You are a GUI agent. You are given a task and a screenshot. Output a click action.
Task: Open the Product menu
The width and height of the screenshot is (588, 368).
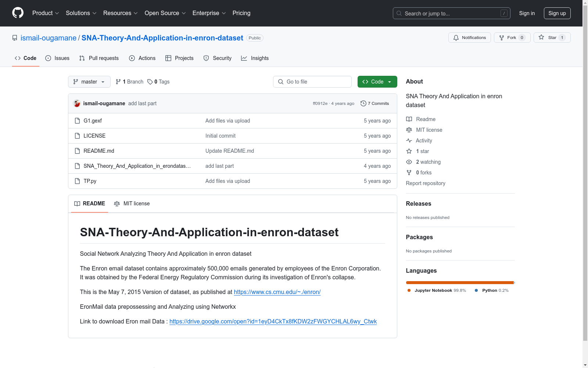pyautogui.click(x=46, y=13)
